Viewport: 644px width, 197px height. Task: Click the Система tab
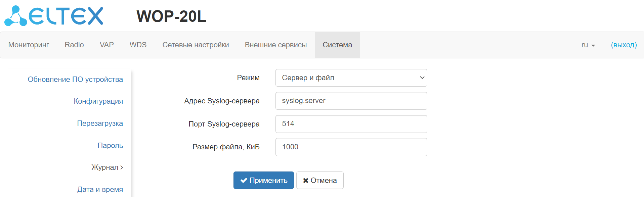coord(337,45)
